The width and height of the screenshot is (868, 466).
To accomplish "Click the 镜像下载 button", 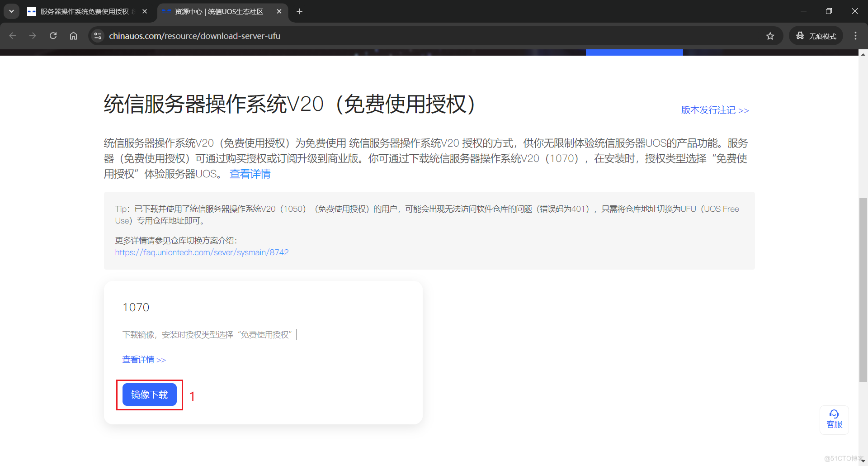I will 150,395.
